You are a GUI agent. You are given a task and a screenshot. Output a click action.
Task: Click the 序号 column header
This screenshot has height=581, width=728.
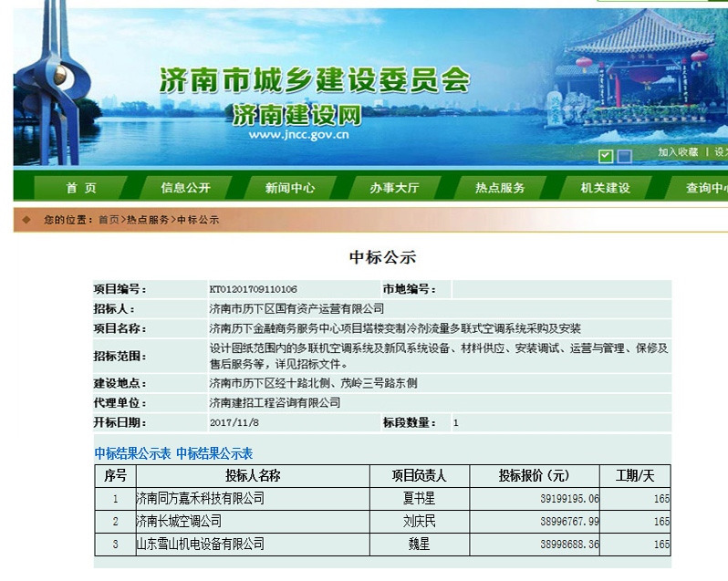pyautogui.click(x=115, y=476)
